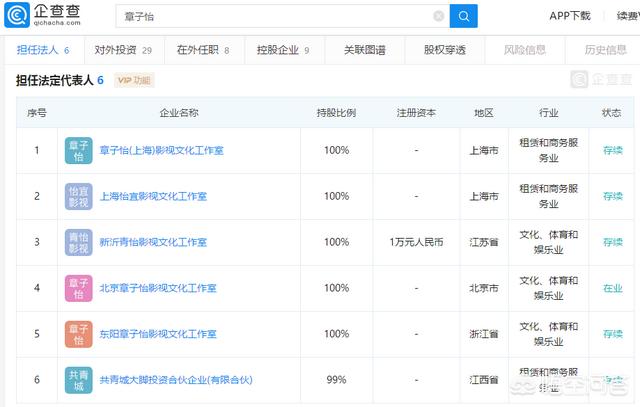Image resolution: width=640 pixels, height=407 pixels.
Task: Click 行业 column header
Action: pos(549,113)
